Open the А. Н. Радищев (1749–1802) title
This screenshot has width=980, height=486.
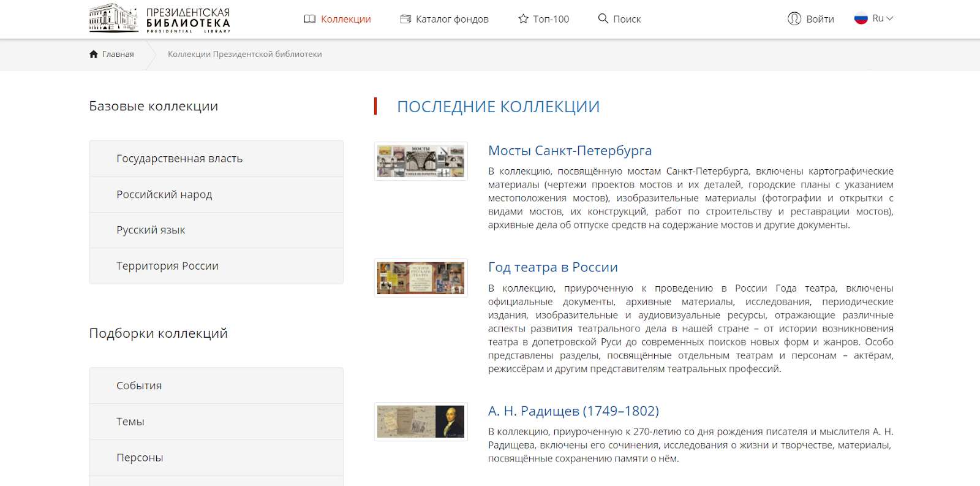[573, 411]
